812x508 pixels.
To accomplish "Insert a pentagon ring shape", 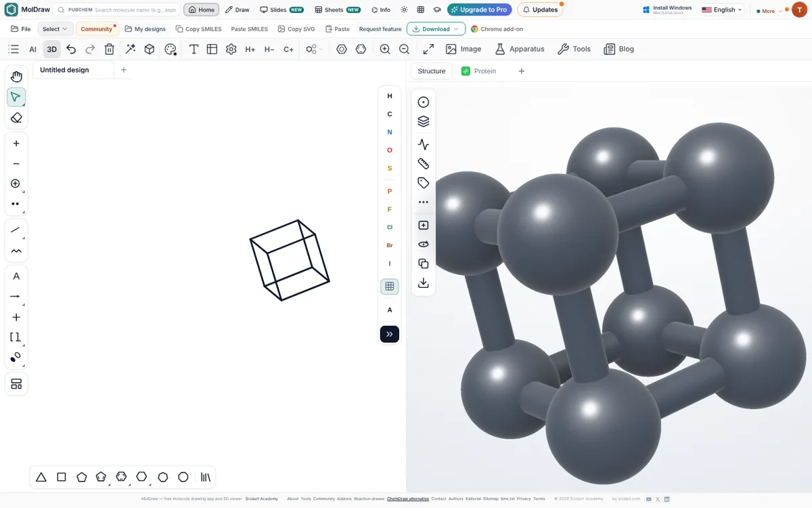I will (x=82, y=477).
